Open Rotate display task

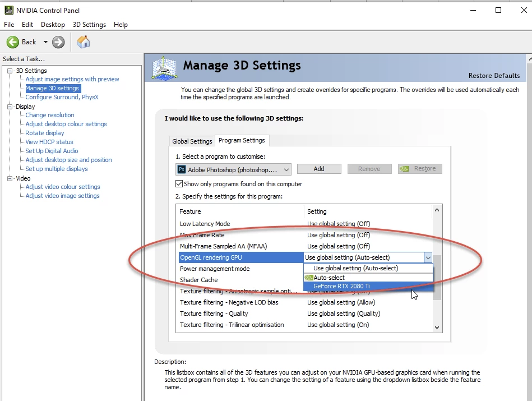coord(45,133)
